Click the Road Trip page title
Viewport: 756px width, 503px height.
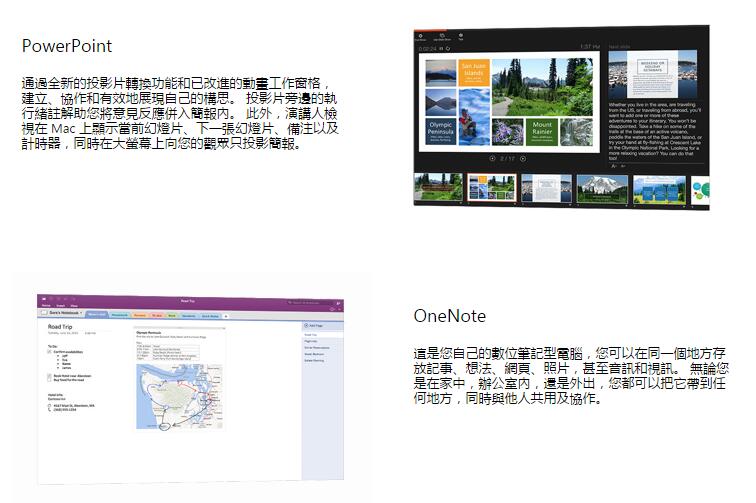click(60, 326)
